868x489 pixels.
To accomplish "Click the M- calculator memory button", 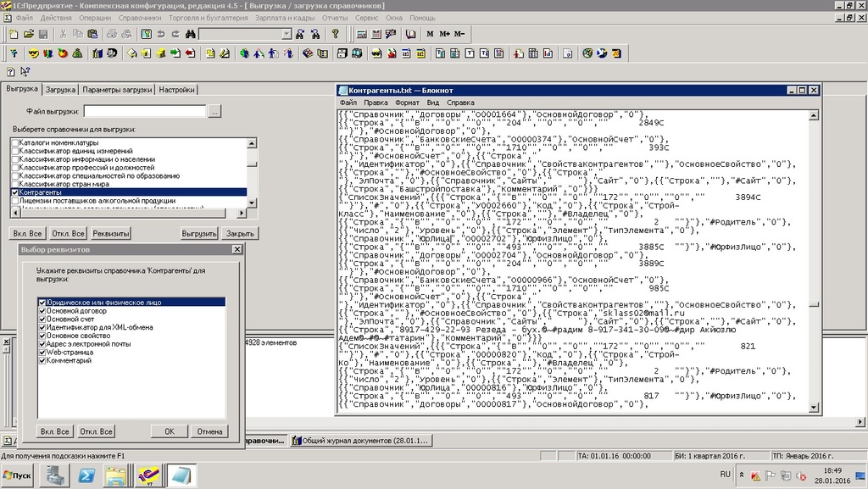I will click(459, 34).
